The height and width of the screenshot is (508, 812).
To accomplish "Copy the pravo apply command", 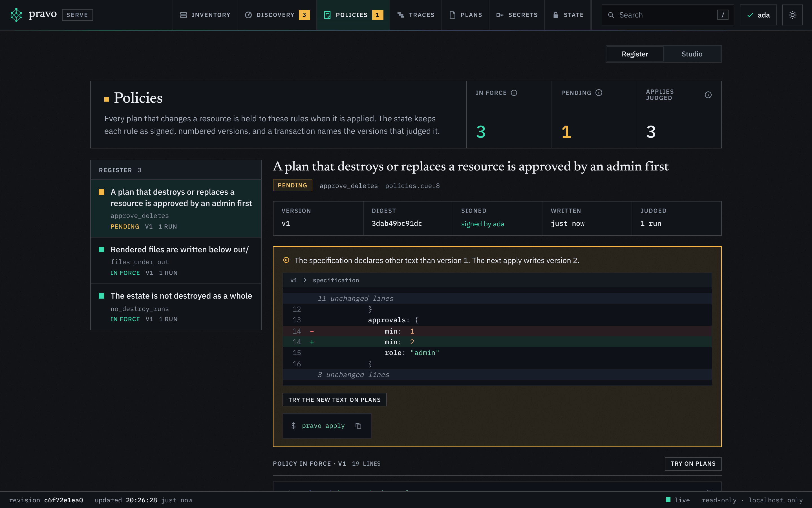I will [x=358, y=426].
